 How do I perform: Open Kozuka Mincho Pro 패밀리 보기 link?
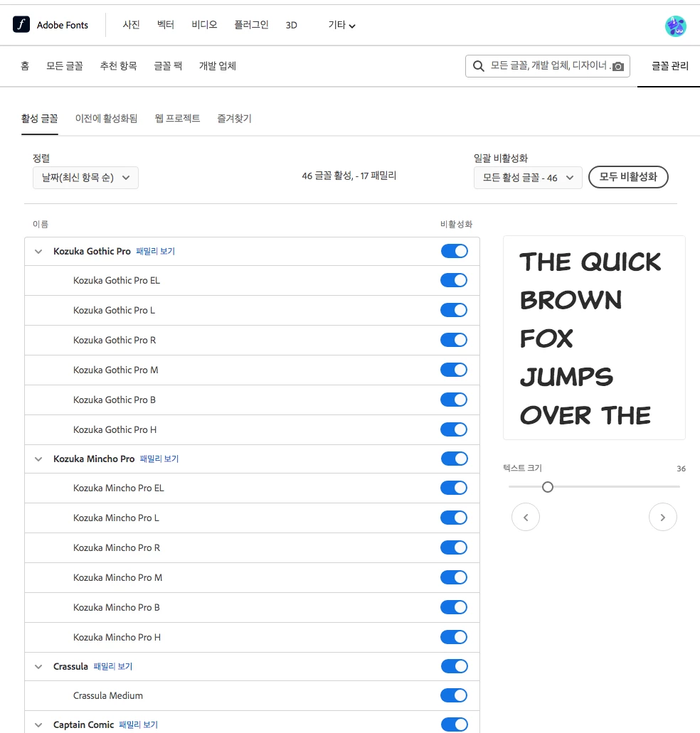click(x=159, y=459)
